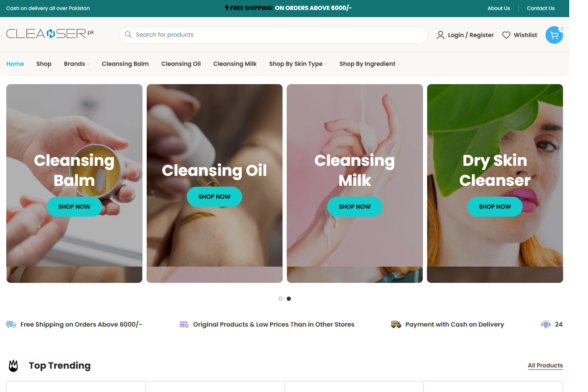Select the second carousel slide dot
This screenshot has width=588, height=392.
289,299
